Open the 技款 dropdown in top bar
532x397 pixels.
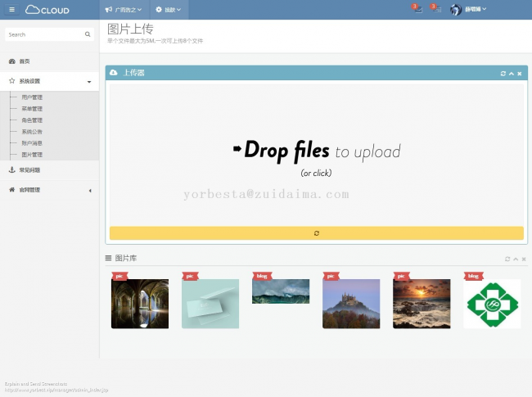point(168,10)
